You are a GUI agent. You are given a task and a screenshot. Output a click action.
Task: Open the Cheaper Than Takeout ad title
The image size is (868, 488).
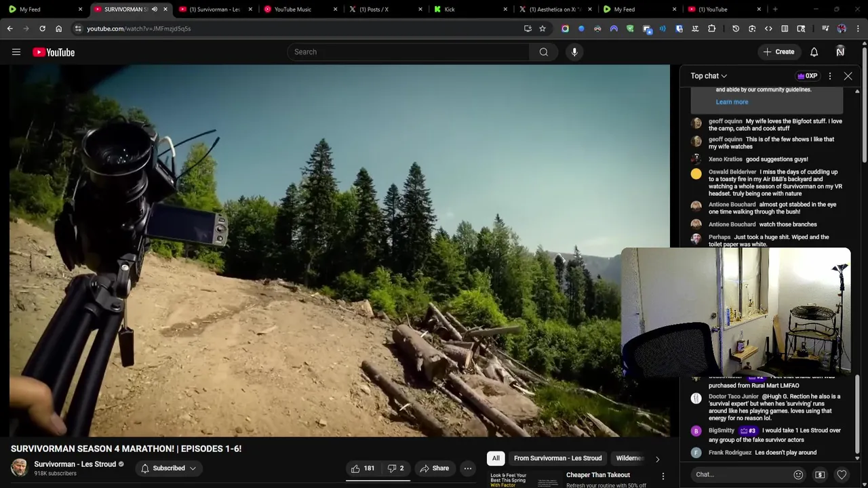(x=598, y=475)
